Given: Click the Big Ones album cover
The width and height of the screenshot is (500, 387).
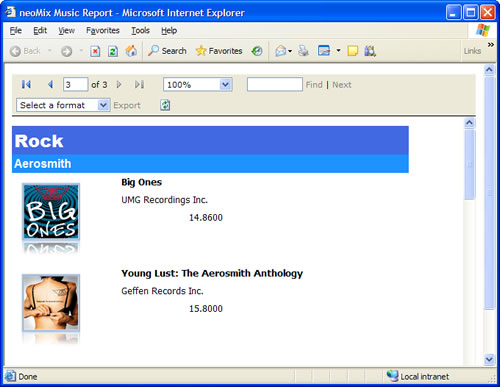Looking at the screenshot, I should tap(51, 211).
